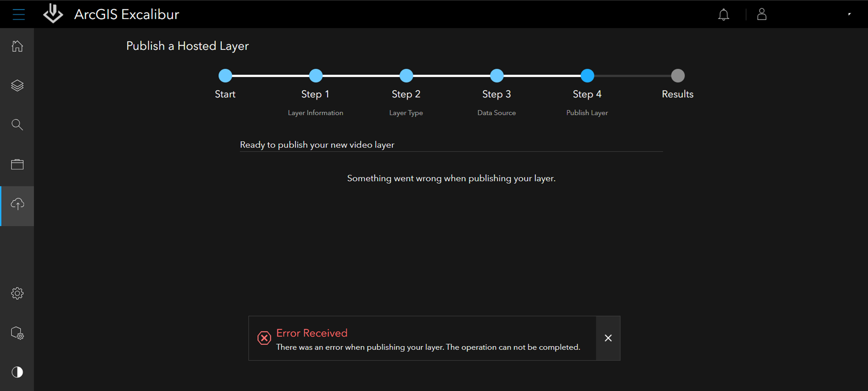Toggle dark mode with the contrast icon

click(17, 372)
